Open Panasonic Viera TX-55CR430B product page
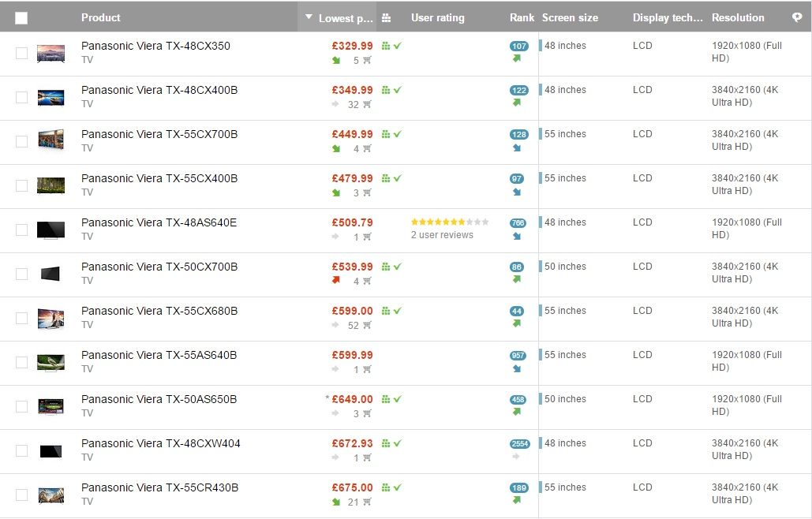Viewport: 812px width, 519px height. point(159,487)
